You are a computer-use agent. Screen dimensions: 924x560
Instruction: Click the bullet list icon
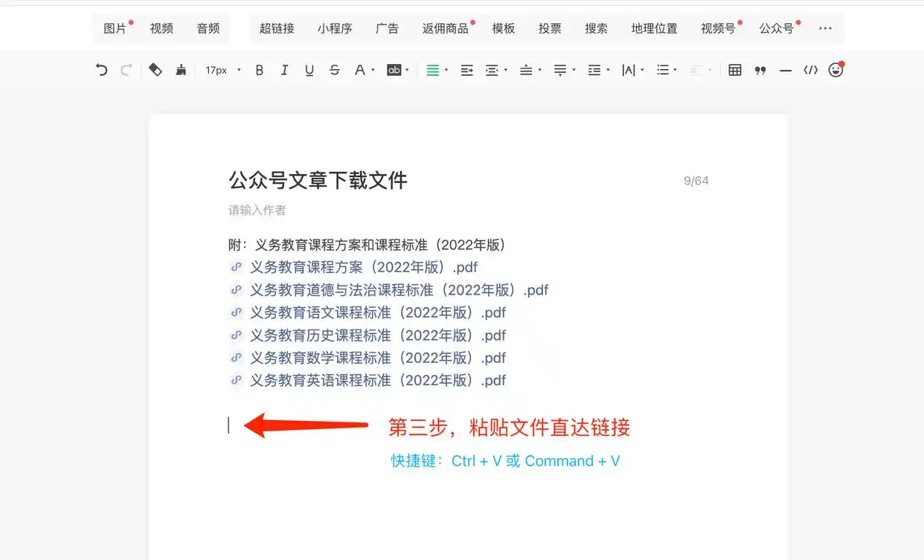[663, 70]
